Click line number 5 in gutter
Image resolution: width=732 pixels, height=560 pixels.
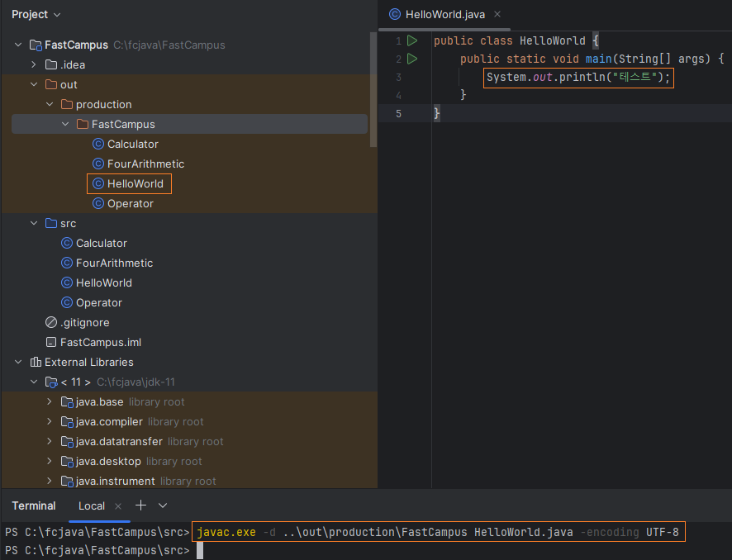click(398, 113)
